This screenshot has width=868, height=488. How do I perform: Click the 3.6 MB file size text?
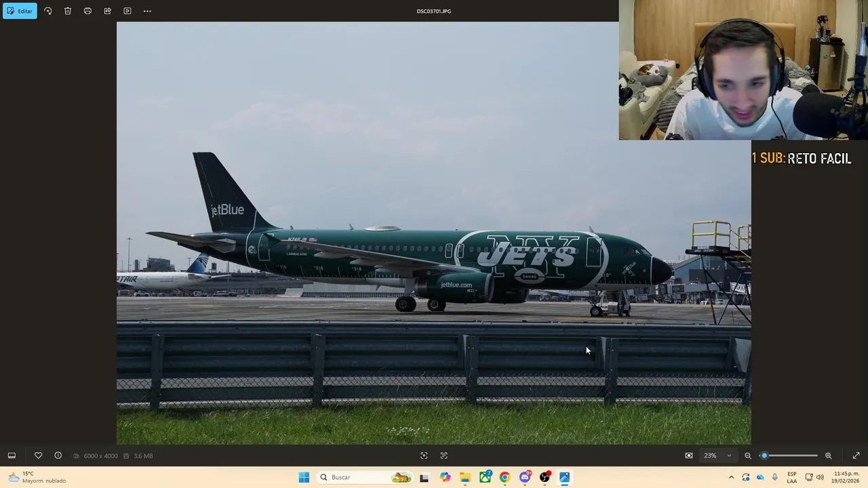(x=143, y=456)
